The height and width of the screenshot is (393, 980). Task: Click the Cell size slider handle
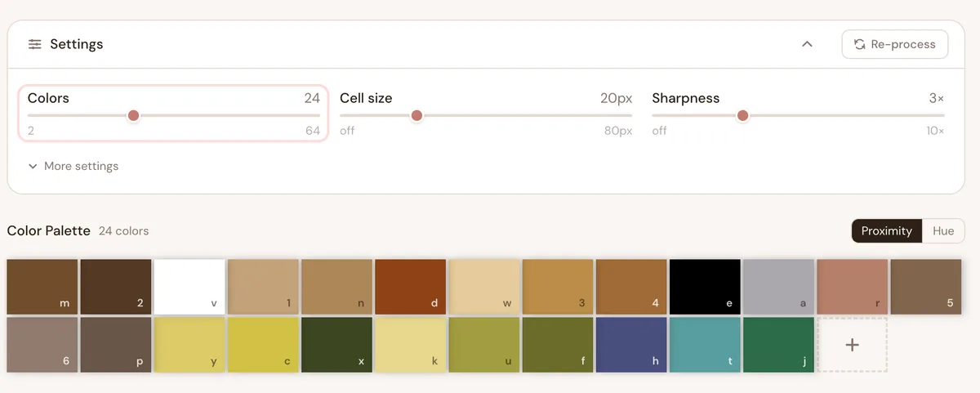[x=416, y=115]
